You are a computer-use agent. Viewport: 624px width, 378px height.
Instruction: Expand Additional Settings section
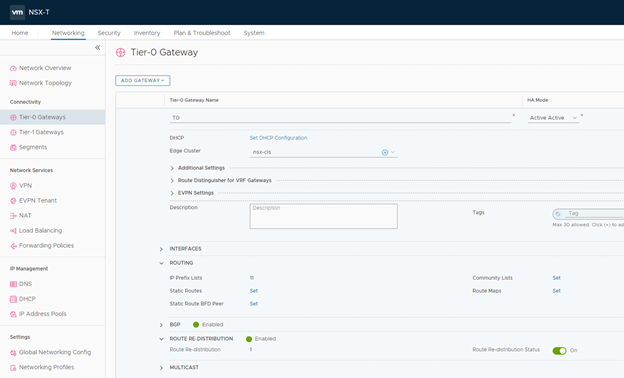[x=172, y=168]
